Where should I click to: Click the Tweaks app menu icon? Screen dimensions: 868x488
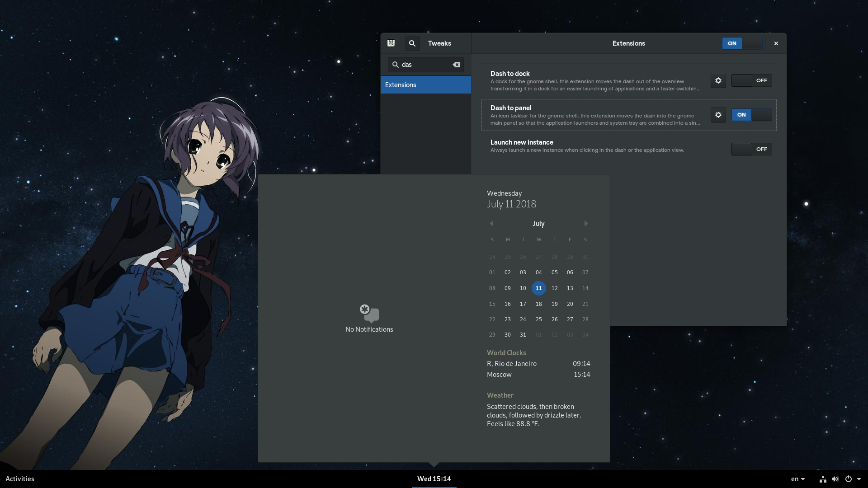tap(391, 43)
